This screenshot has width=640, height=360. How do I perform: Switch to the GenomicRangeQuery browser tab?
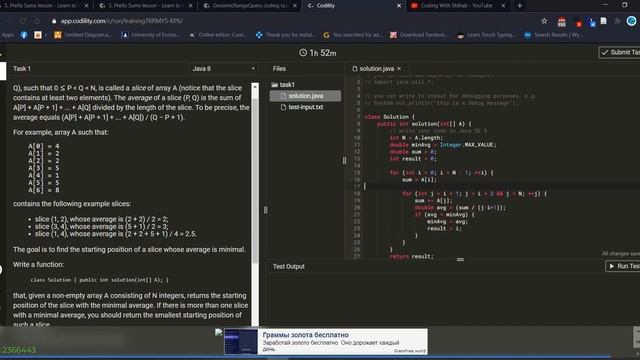coord(249,6)
